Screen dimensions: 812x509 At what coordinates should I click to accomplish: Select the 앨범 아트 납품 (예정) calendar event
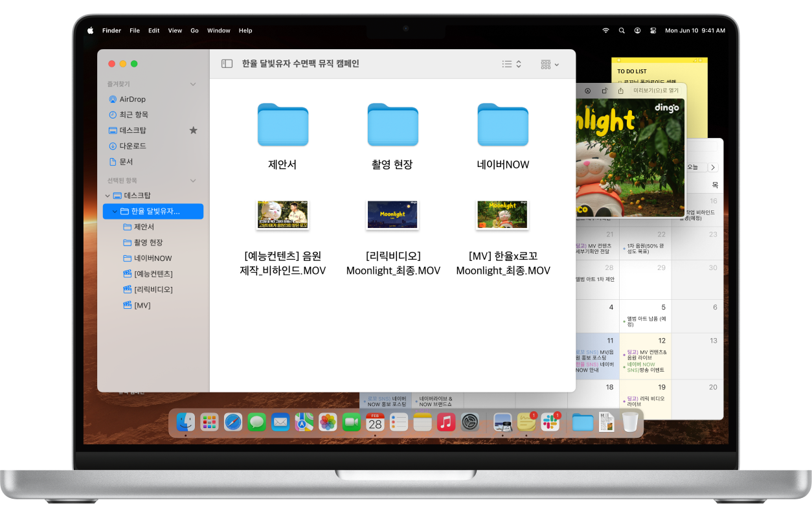point(645,321)
